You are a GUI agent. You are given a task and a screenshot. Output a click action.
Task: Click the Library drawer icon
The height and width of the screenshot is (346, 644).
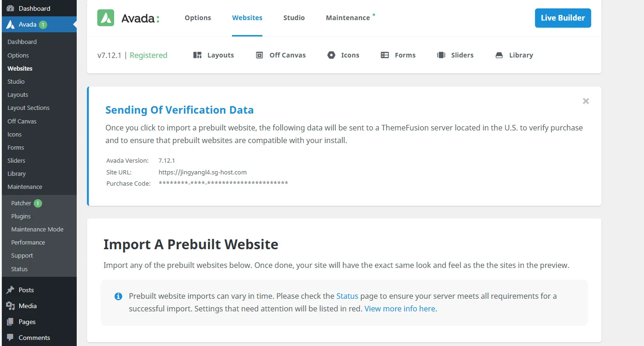click(x=499, y=55)
